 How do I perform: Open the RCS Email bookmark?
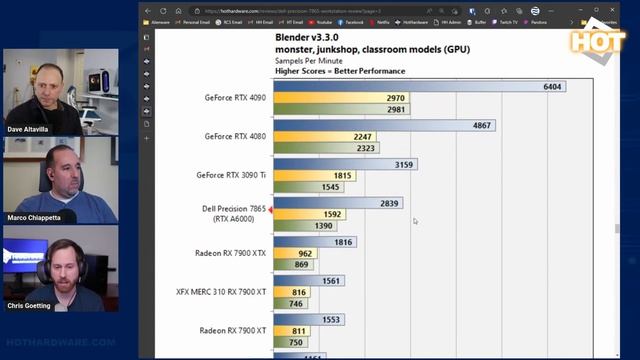point(229,22)
